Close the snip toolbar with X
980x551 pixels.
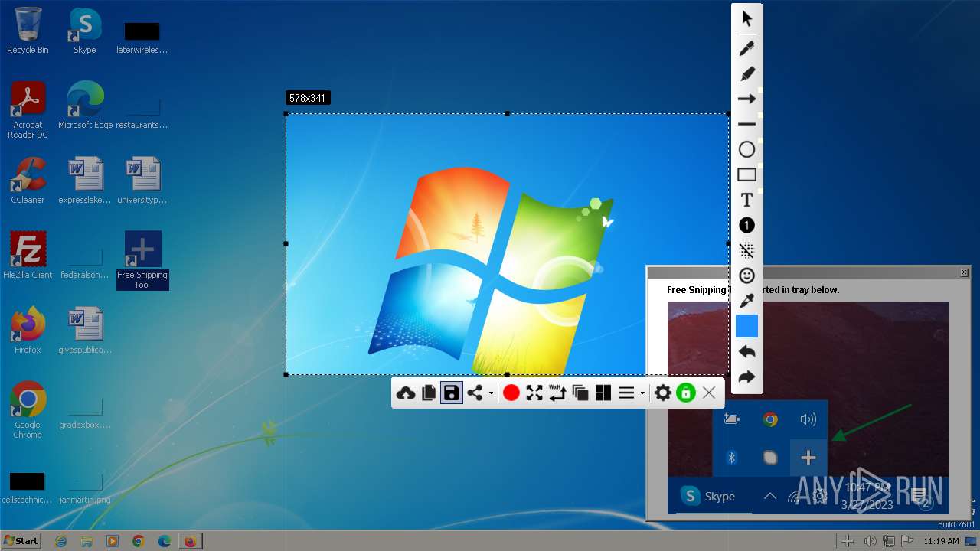click(x=709, y=393)
